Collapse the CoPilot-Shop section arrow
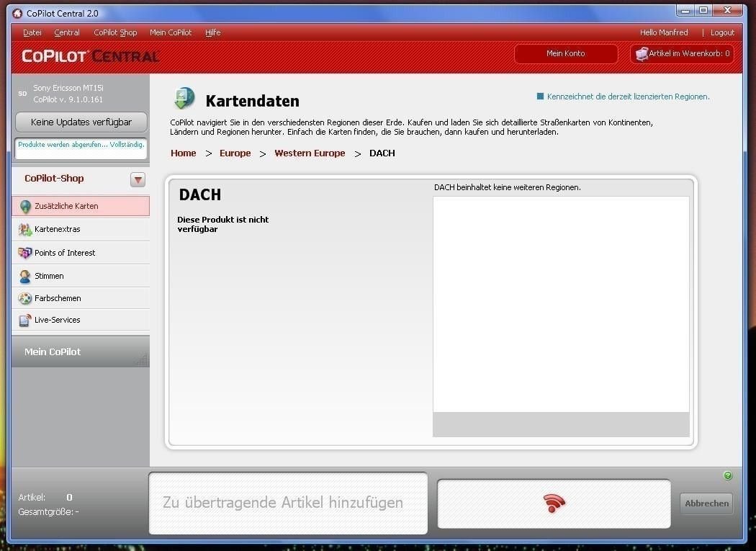Viewport: 756px width, 551px height. coord(138,179)
